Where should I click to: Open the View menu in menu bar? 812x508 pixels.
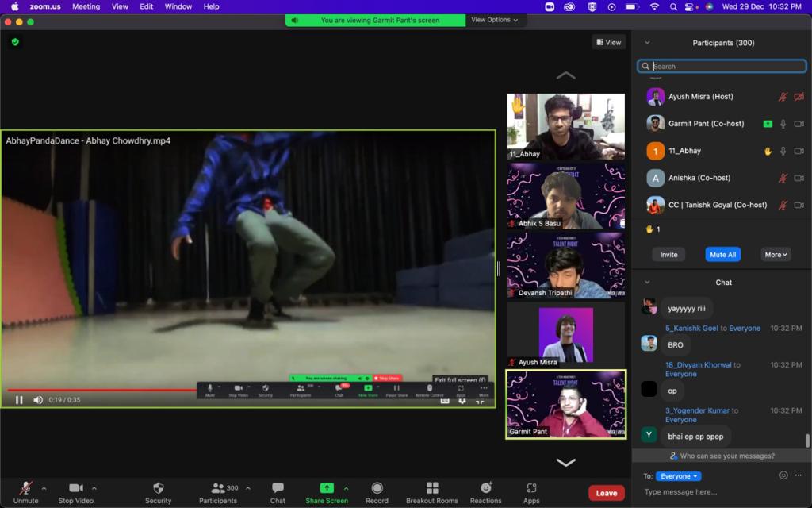[120, 6]
